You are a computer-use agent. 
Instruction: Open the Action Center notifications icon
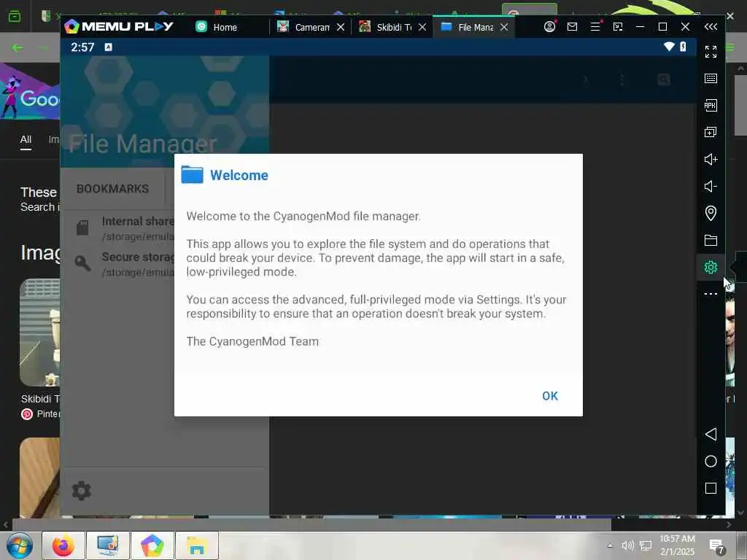[716, 547]
